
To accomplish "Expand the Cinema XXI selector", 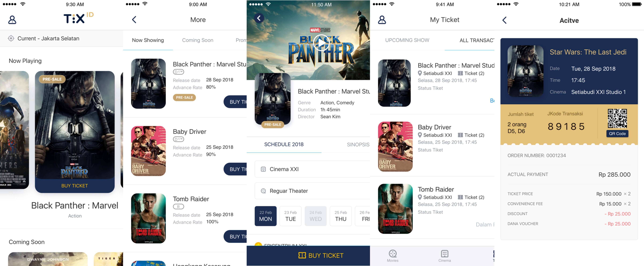I will [312, 169].
